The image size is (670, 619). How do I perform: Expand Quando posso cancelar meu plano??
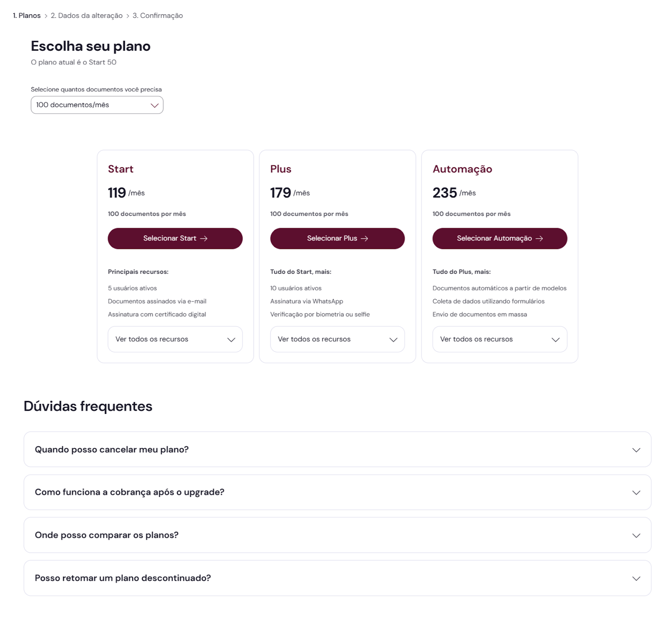point(337,450)
